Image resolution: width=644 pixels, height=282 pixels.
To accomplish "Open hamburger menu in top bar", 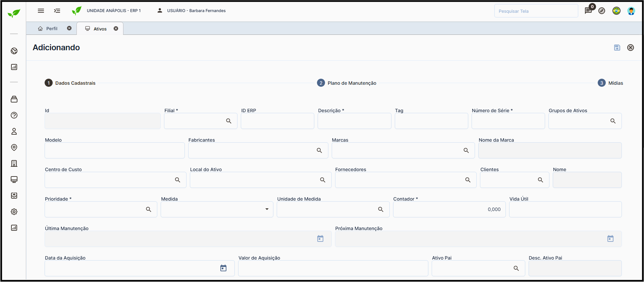I will pyautogui.click(x=41, y=11).
